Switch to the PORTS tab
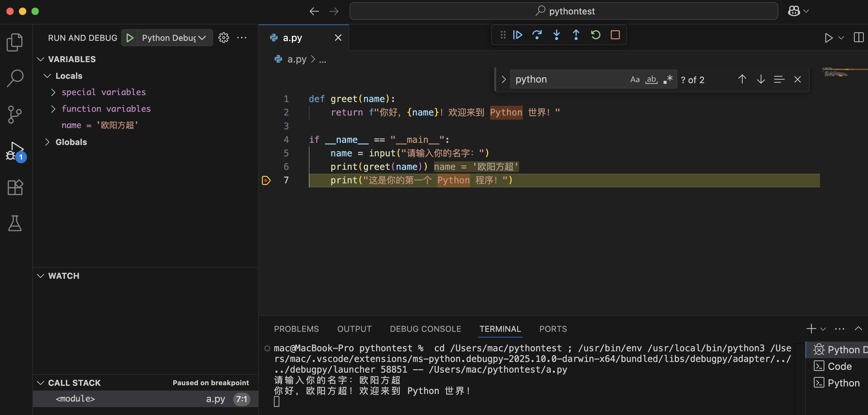The height and width of the screenshot is (415, 868). pos(553,329)
